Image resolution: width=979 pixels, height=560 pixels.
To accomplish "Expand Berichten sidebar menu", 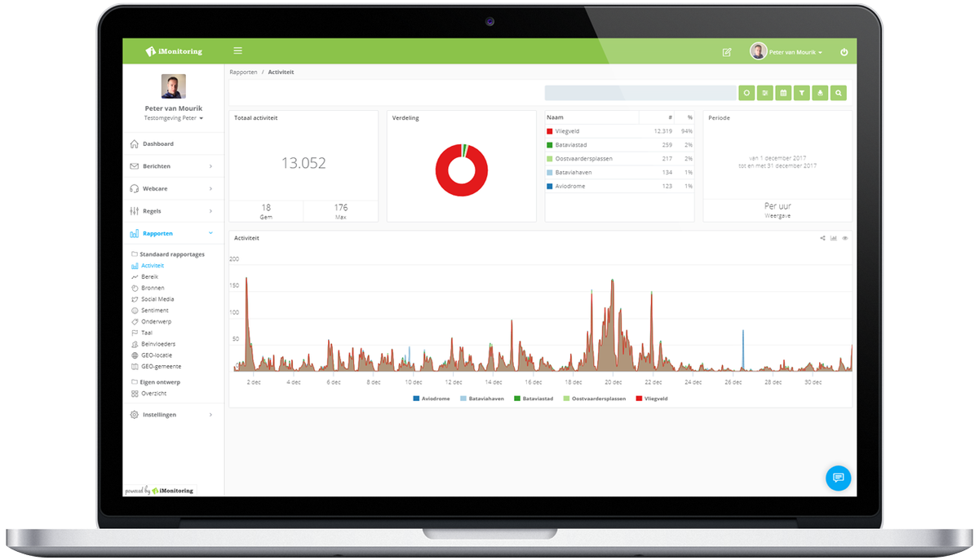I will tap(173, 166).
